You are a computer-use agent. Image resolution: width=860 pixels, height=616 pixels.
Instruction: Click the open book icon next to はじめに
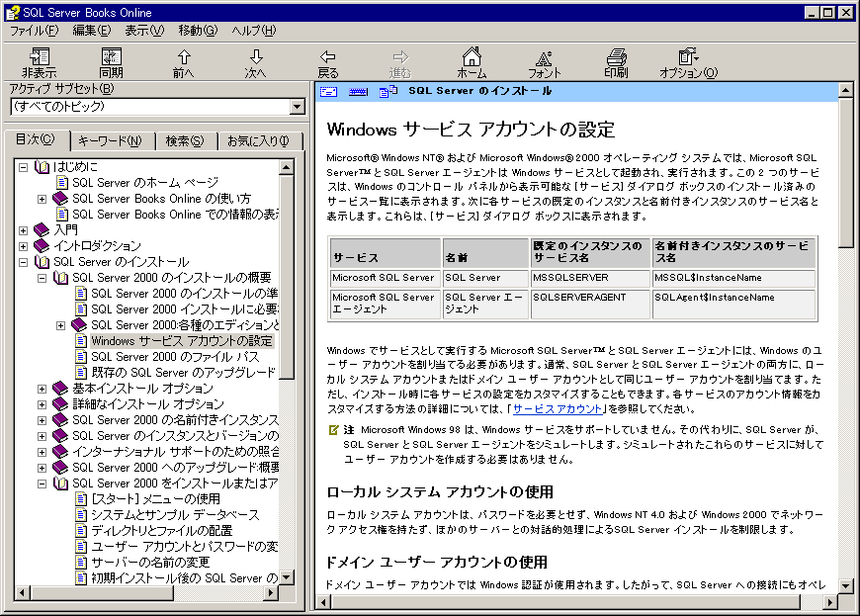point(43,166)
